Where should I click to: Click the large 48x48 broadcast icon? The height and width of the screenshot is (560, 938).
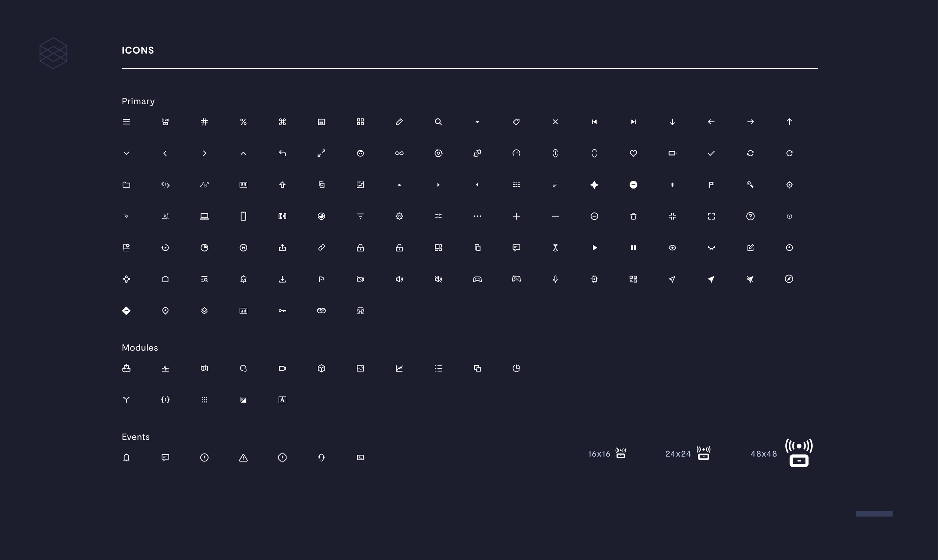point(799,453)
